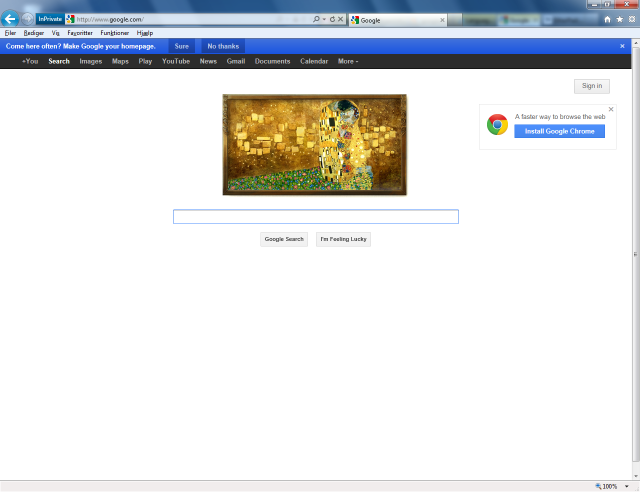The height and width of the screenshot is (492, 640).
Task: Click the Klimt Kiss Google doodle
Action: click(x=314, y=145)
